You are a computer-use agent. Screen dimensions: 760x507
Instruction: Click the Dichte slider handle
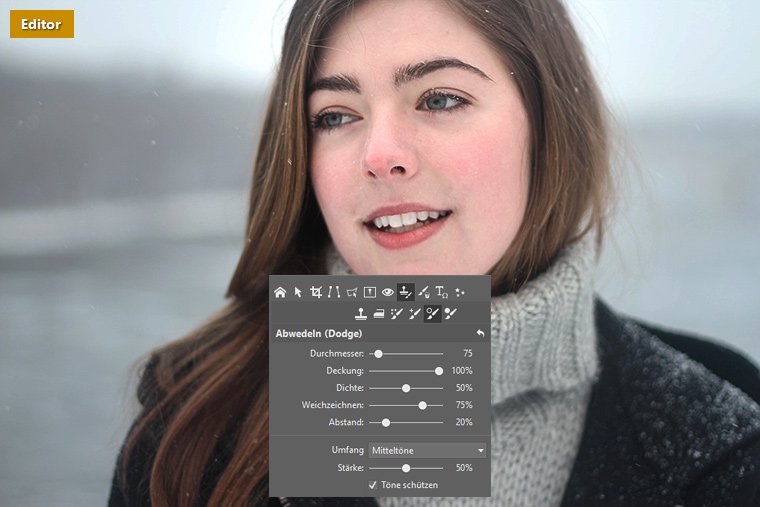pyautogui.click(x=406, y=388)
